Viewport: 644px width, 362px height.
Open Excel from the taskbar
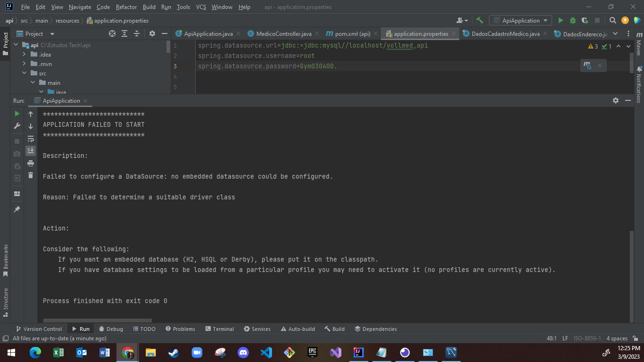58,352
